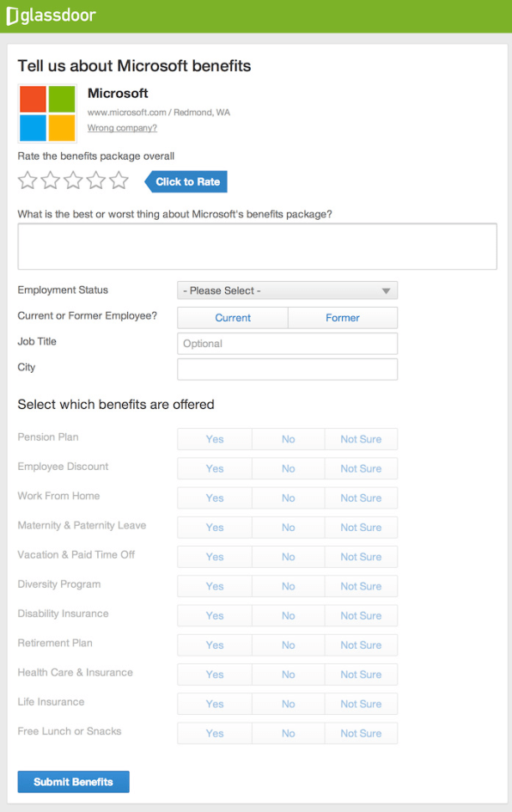The image size is (512, 812).
Task: Select Yes for Pension Plan
Action: coord(214,439)
